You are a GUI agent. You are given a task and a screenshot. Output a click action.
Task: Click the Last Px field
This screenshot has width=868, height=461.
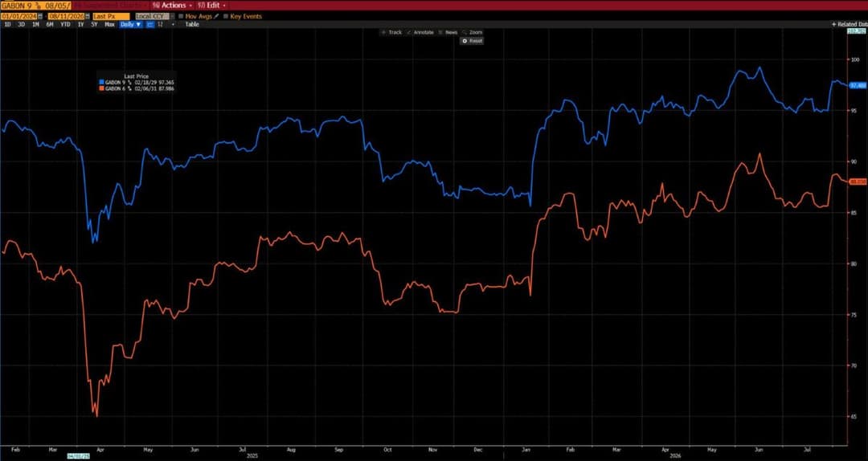pos(111,17)
